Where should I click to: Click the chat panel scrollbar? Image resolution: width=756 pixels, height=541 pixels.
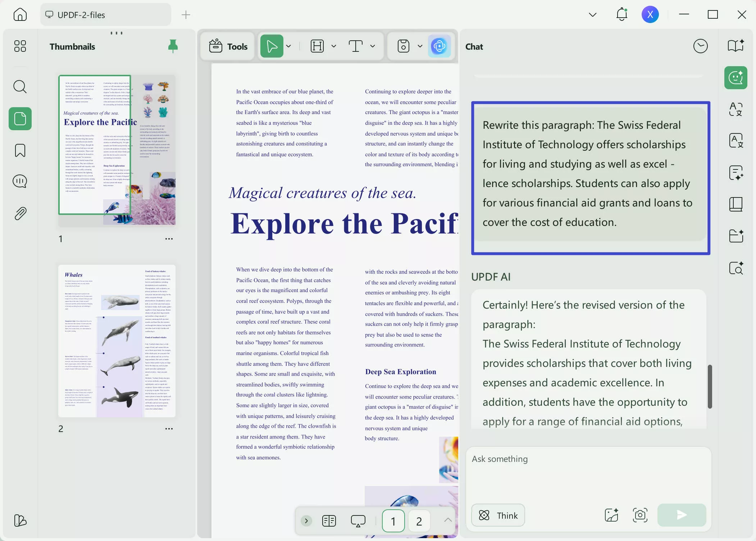pyautogui.click(x=710, y=386)
